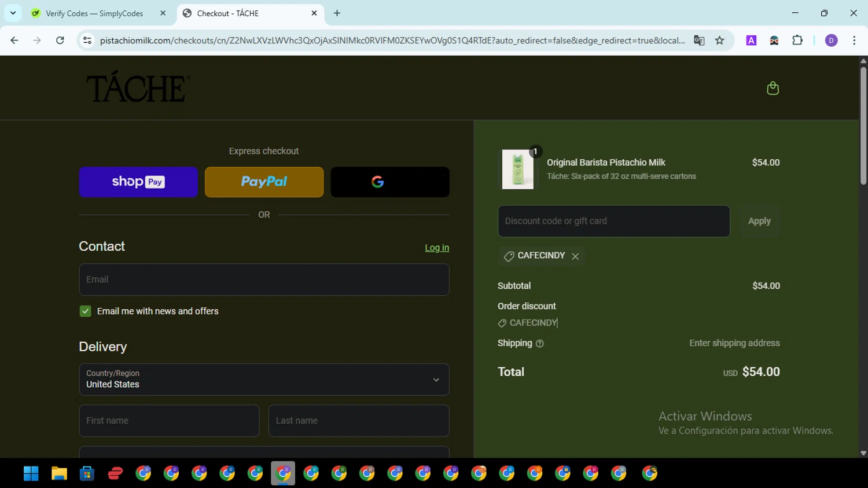Click the Express checkout heading
The height and width of the screenshot is (488, 868).
click(x=264, y=151)
